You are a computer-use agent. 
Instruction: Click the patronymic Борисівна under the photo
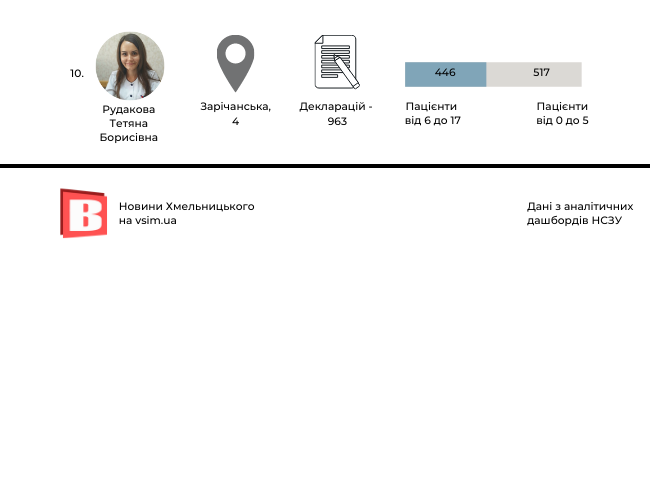click(129, 138)
